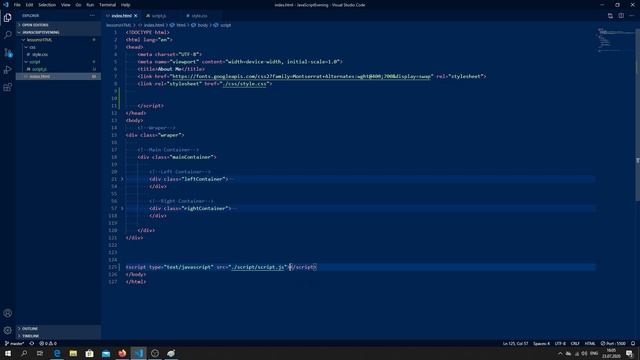This screenshot has width=640, height=360.
Task: Open the notifications bell in status bar
Action: (x=633, y=343)
